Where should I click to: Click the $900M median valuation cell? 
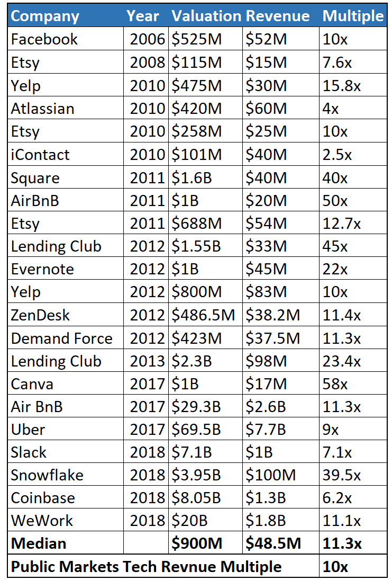[197, 543]
